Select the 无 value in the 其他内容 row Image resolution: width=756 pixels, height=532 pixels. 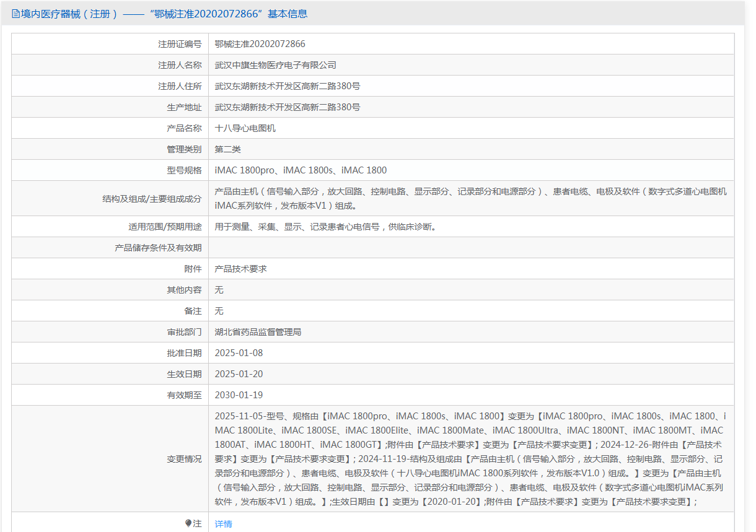click(219, 290)
